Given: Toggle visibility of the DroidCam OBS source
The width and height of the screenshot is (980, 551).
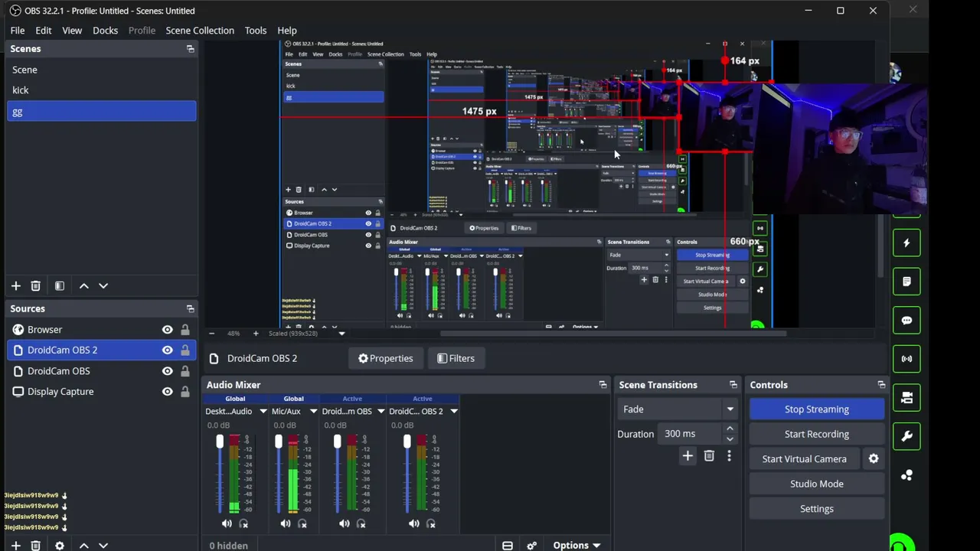Looking at the screenshot, I should pos(167,371).
